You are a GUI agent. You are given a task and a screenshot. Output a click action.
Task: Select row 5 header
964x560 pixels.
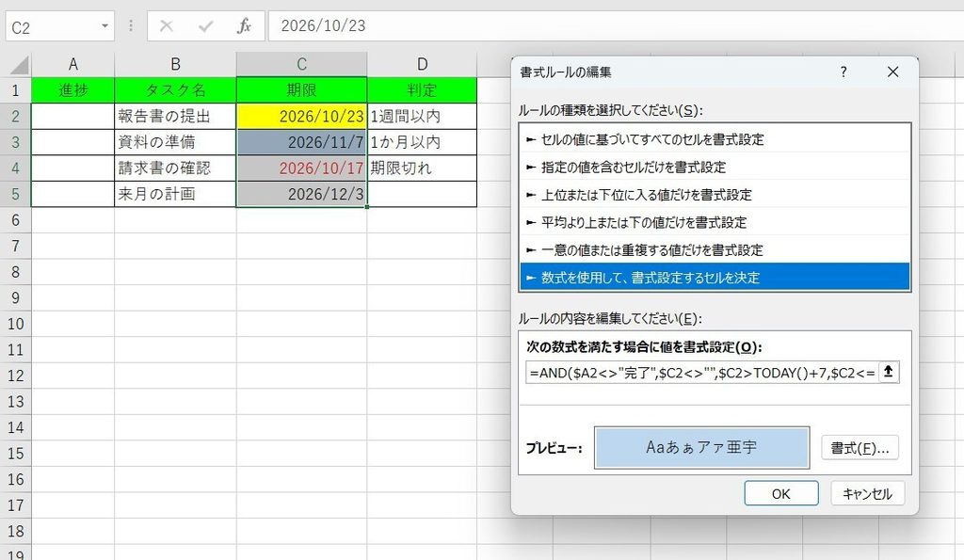click(x=15, y=194)
